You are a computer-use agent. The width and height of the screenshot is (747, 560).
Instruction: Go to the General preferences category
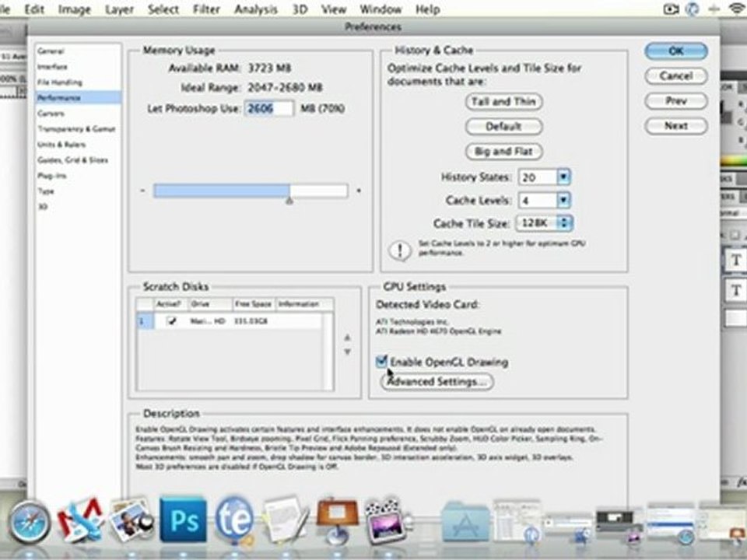point(51,51)
